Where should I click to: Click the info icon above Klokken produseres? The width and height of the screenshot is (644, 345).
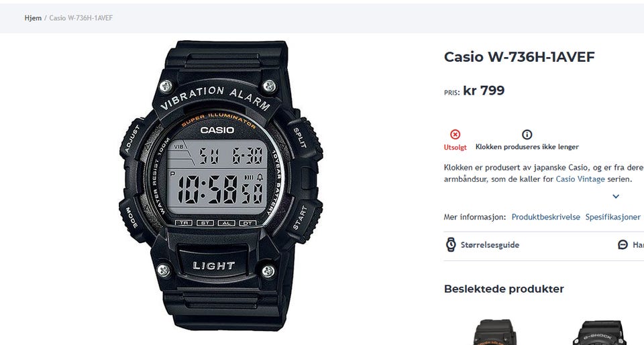pos(527,134)
